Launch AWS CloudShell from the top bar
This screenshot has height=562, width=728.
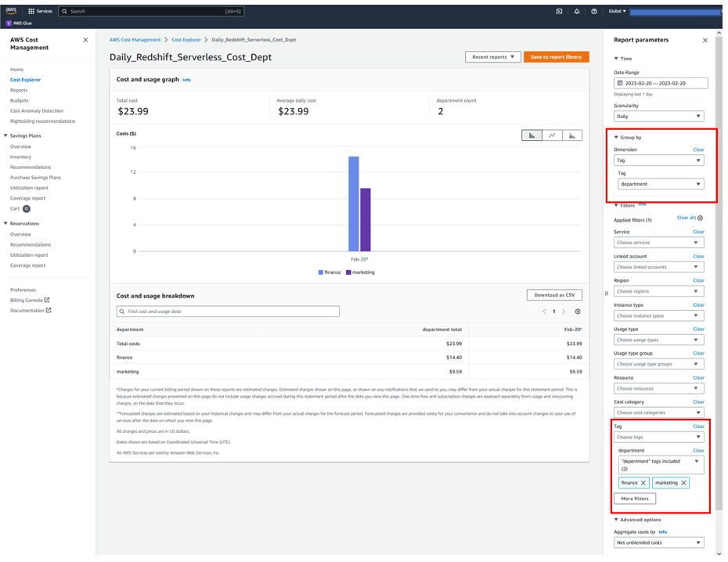click(x=559, y=11)
